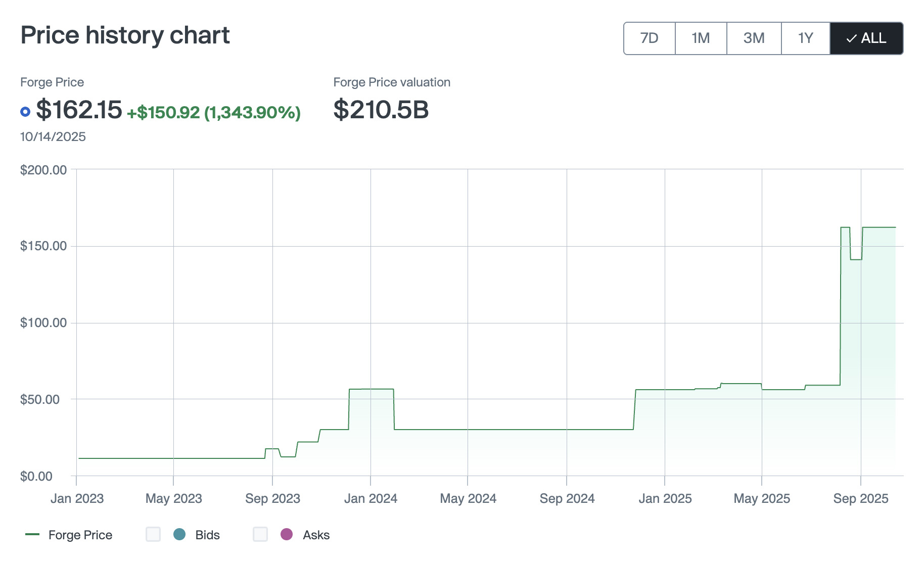The height and width of the screenshot is (562, 924).
Task: Click the Asks legend label
Action: [x=316, y=535]
